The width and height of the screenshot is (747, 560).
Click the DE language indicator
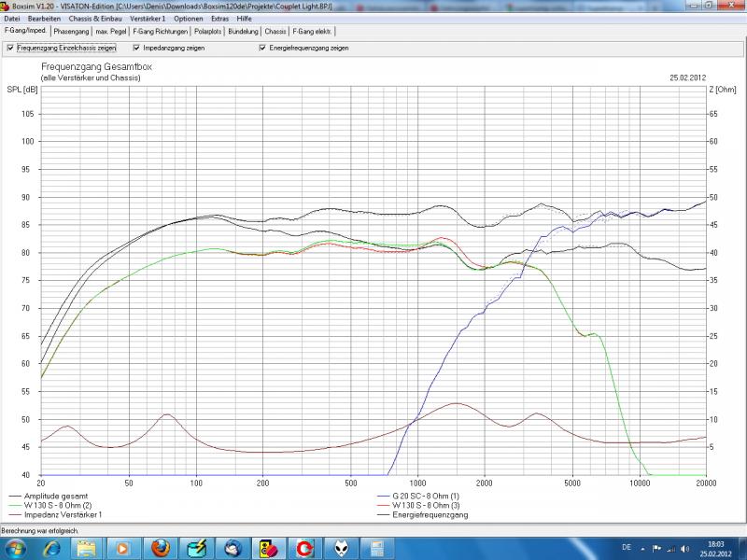625,546
